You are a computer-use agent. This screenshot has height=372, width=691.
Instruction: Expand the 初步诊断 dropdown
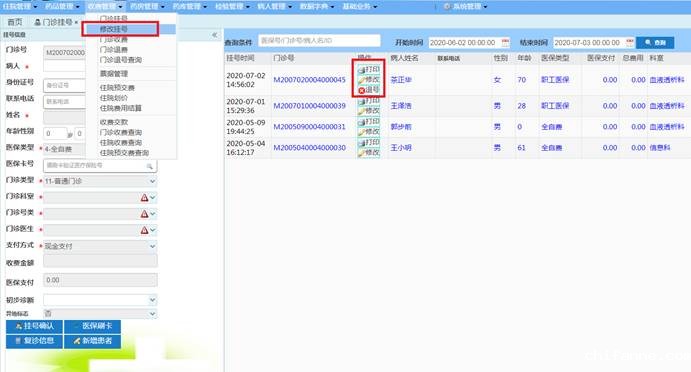click(x=152, y=300)
